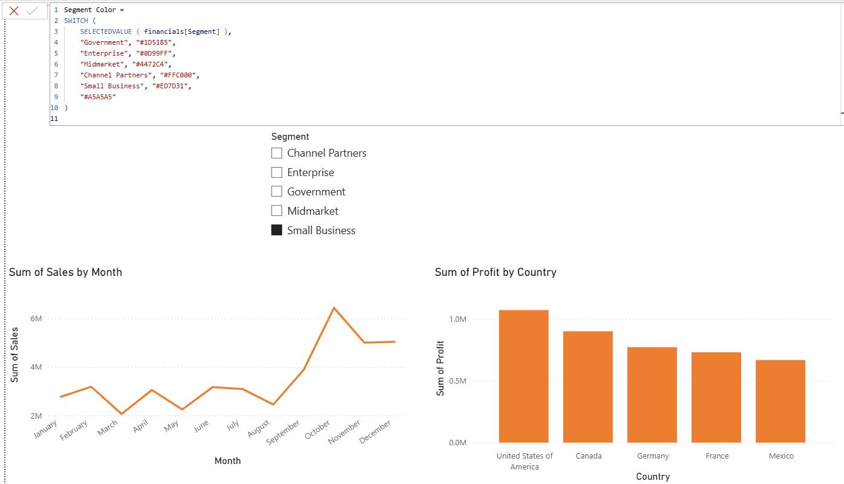Image resolution: width=844 pixels, height=484 pixels.
Task: Check the Channel Partners segment checkbox
Action: [277, 153]
